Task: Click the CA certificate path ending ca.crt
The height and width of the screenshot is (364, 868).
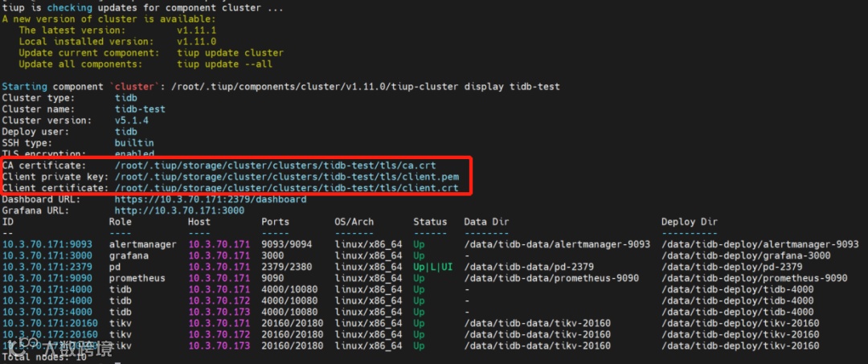Action: coord(275,166)
